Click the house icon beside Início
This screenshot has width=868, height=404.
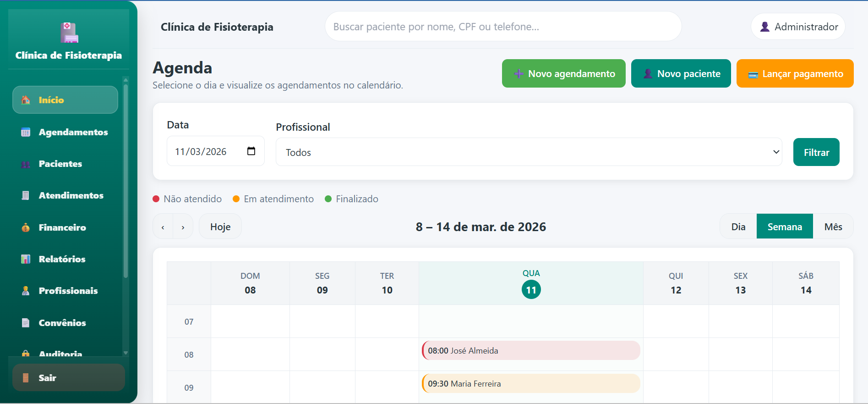tap(26, 100)
